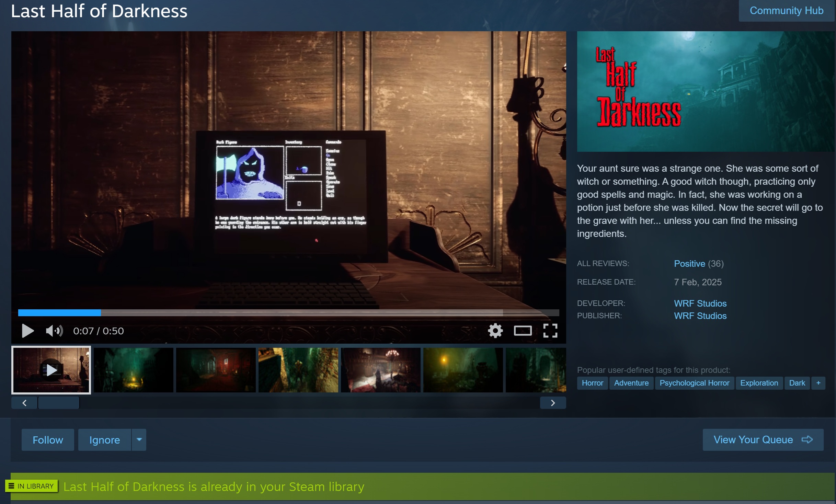Open WRF Studios developer link
The height and width of the screenshot is (504, 836).
(x=700, y=303)
